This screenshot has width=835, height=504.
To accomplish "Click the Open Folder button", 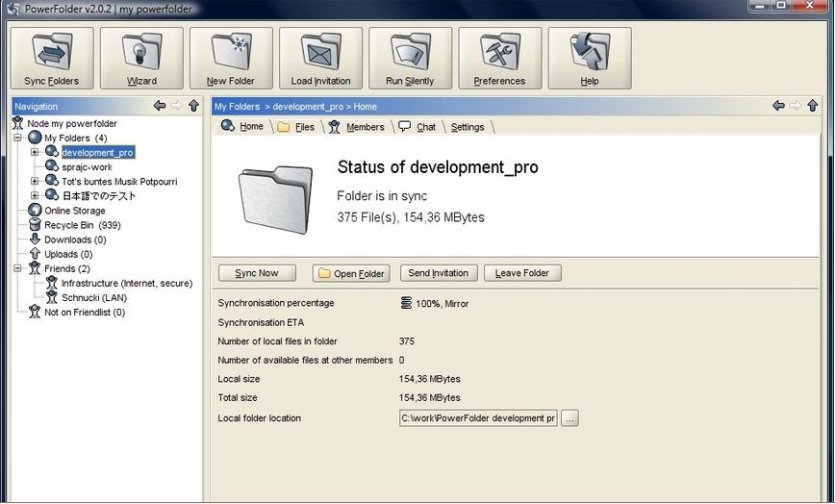I will 351,273.
